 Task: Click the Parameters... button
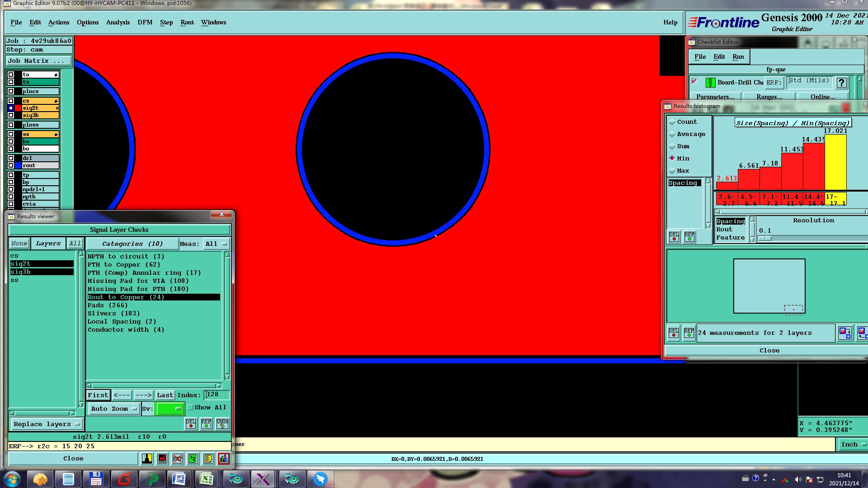715,97
